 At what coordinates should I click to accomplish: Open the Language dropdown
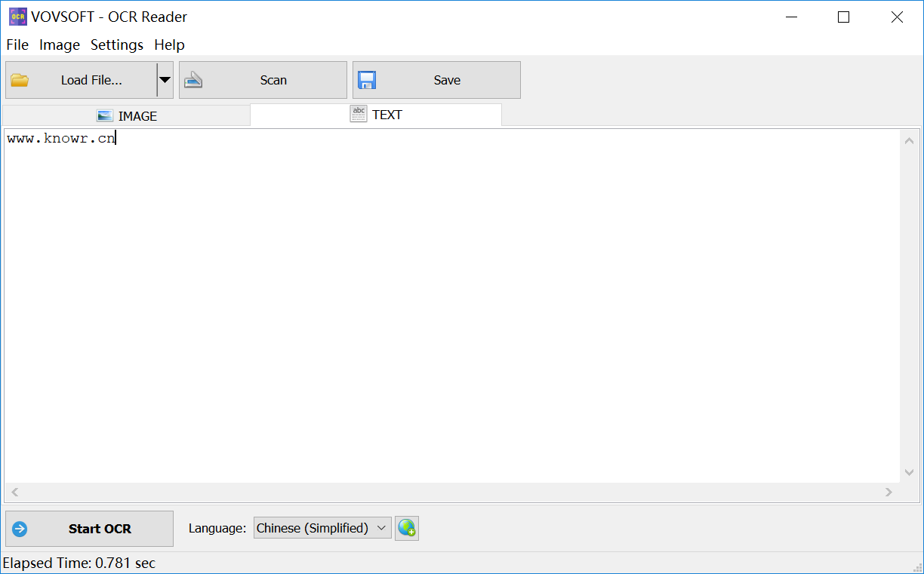pyautogui.click(x=322, y=528)
